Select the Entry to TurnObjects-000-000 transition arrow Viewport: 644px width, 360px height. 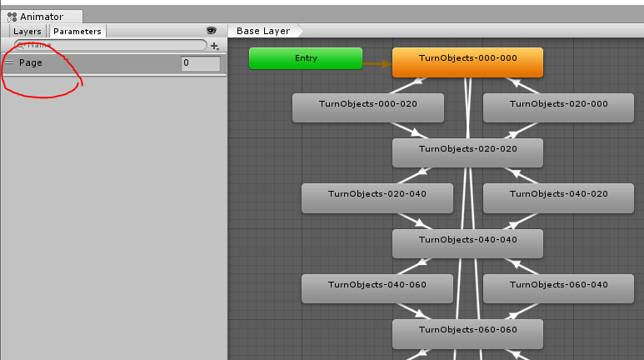(377, 63)
